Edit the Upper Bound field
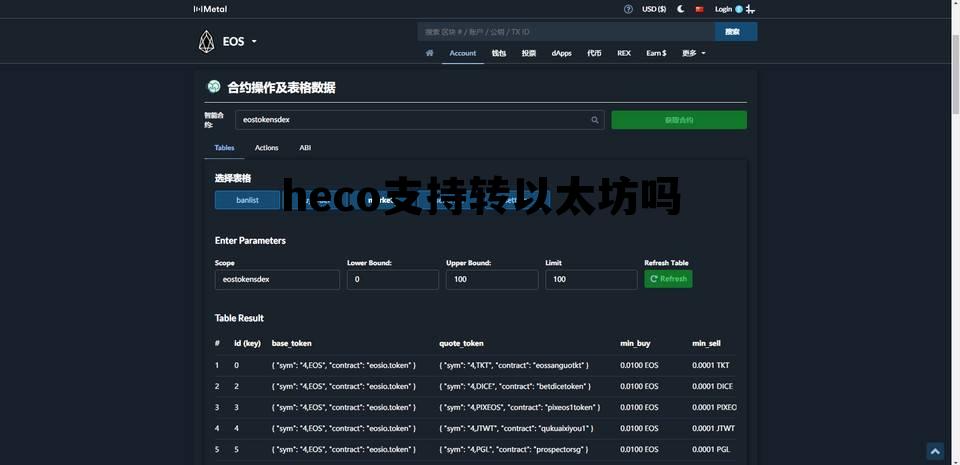960x465 pixels. (x=492, y=280)
